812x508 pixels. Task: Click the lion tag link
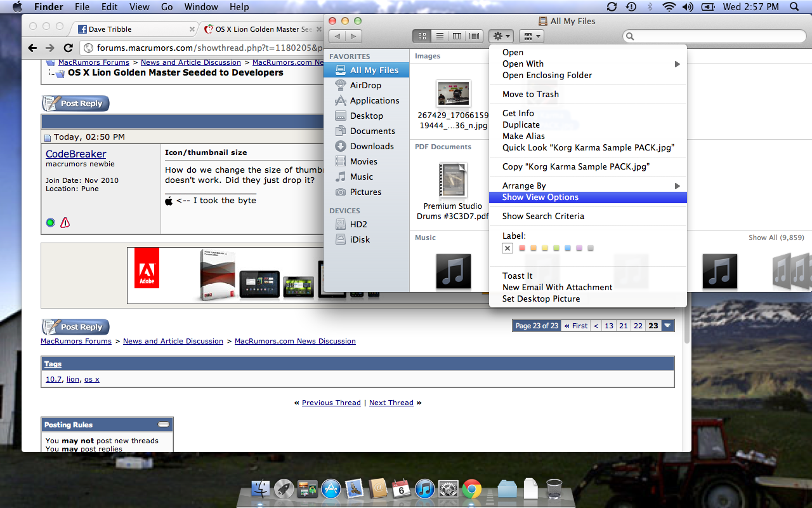73,379
